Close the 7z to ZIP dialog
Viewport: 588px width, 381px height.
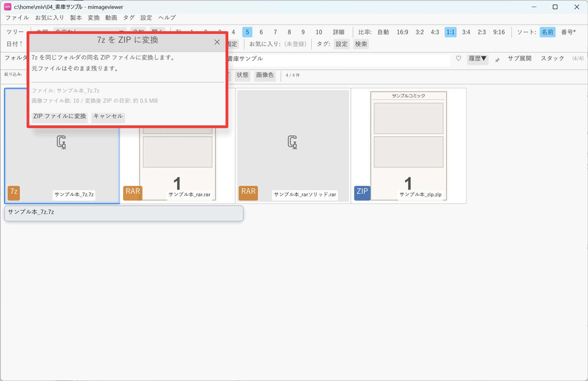[x=217, y=42]
